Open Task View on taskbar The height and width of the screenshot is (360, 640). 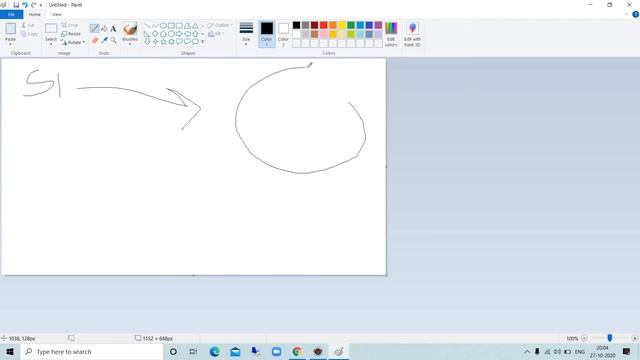[193, 351]
